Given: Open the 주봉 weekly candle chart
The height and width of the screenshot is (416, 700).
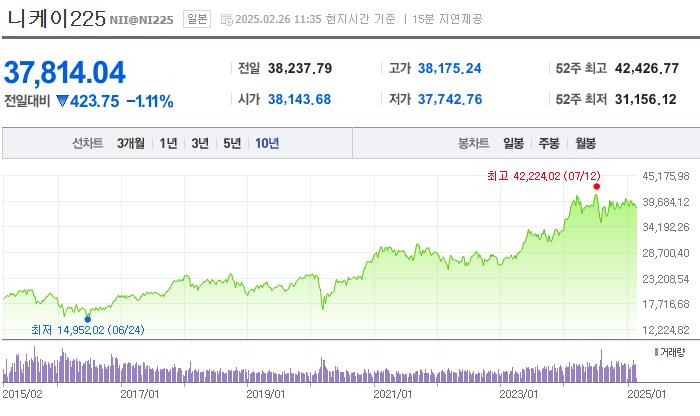Looking at the screenshot, I should click(549, 143).
